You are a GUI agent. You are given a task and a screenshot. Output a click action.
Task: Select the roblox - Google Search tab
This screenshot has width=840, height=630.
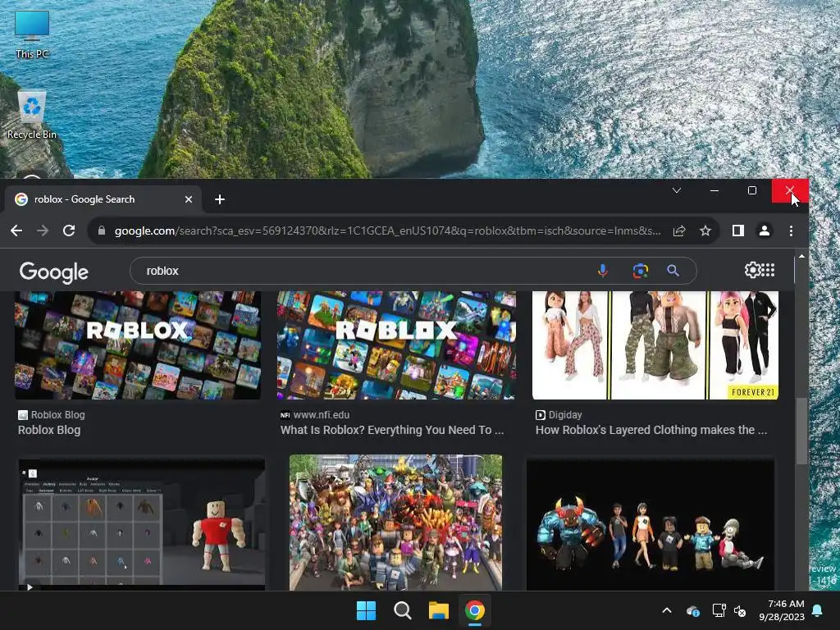tap(103, 199)
